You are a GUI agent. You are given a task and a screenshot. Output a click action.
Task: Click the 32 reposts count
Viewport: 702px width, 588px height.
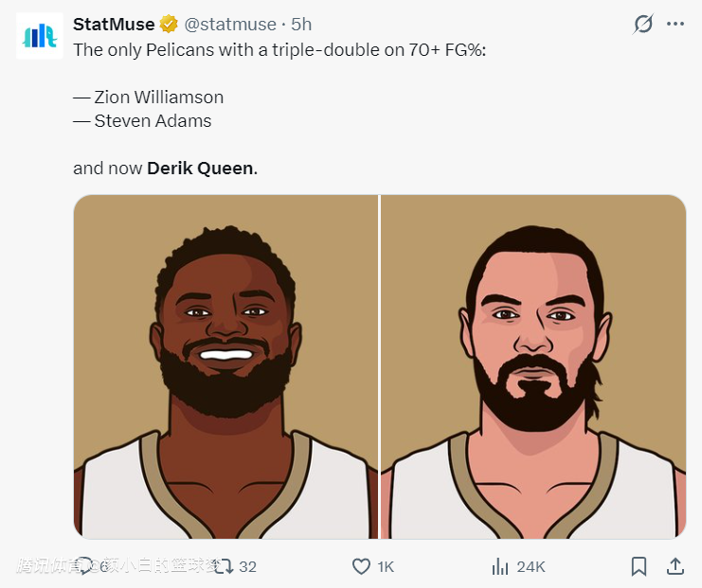(247, 566)
